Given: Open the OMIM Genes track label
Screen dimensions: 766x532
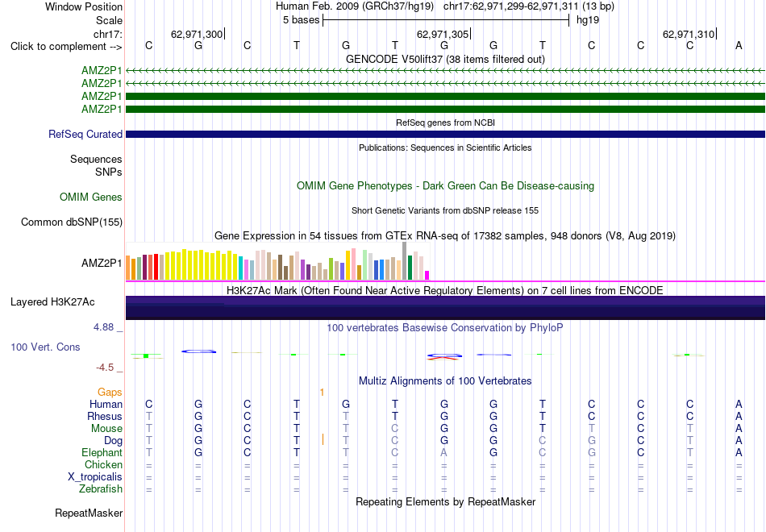Looking at the screenshot, I should pos(91,197).
